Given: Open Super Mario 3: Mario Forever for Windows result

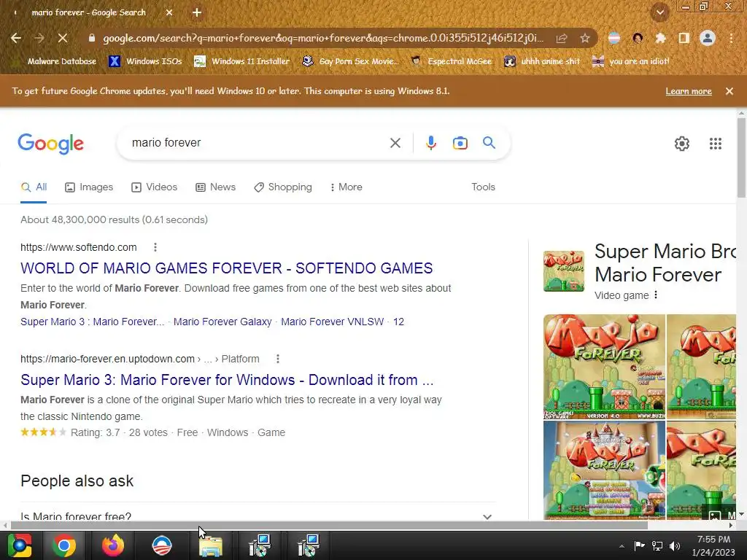Looking at the screenshot, I should 228,380.
